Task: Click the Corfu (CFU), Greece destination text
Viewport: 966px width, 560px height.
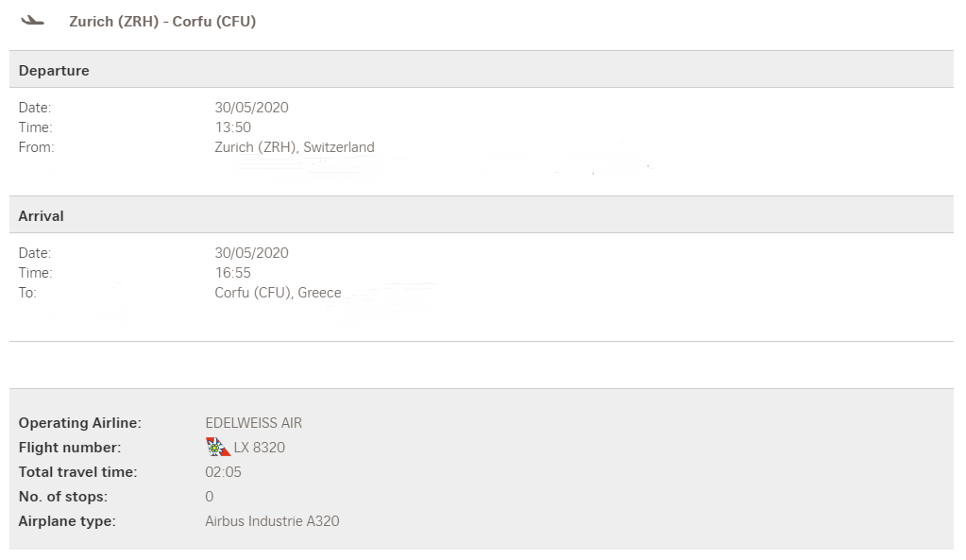Action: (x=278, y=293)
